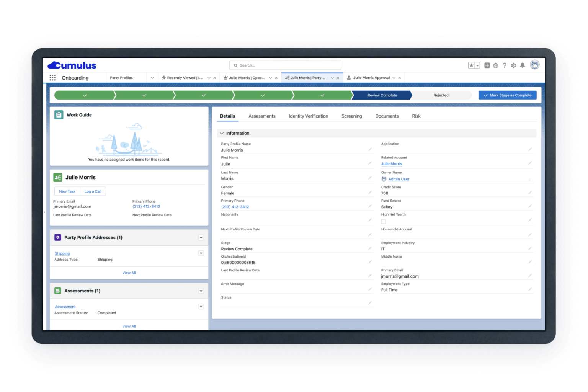Open the App Launcher grid icon
This screenshot has width=588, height=392.
[52, 77]
